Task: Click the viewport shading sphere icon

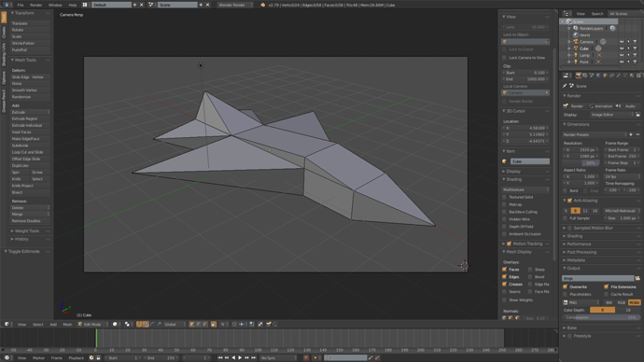Action: [x=115, y=325]
